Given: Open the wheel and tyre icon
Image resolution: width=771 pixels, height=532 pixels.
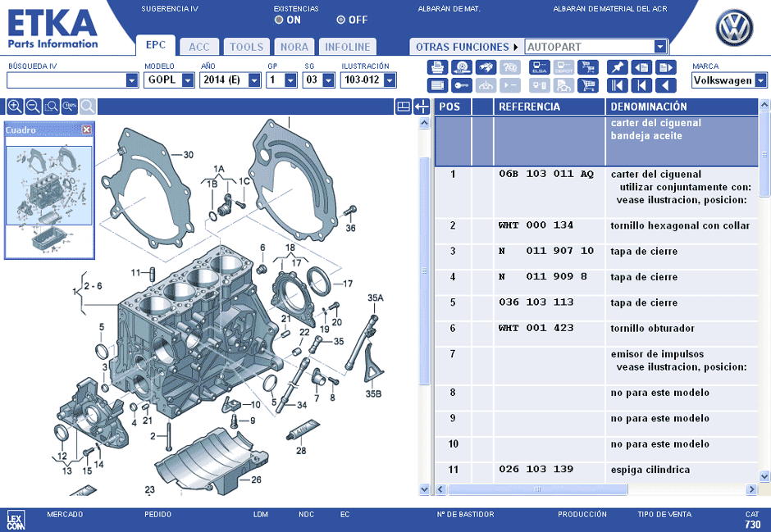Looking at the screenshot, I should [461, 66].
